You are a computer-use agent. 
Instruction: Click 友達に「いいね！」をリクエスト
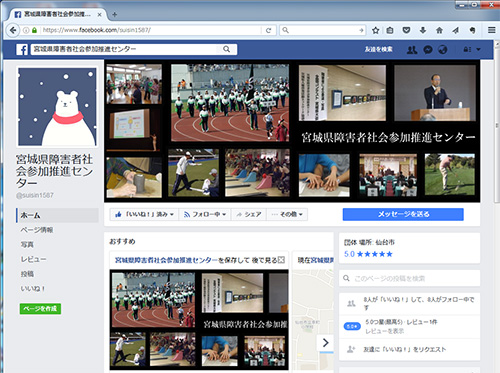pos(404,350)
